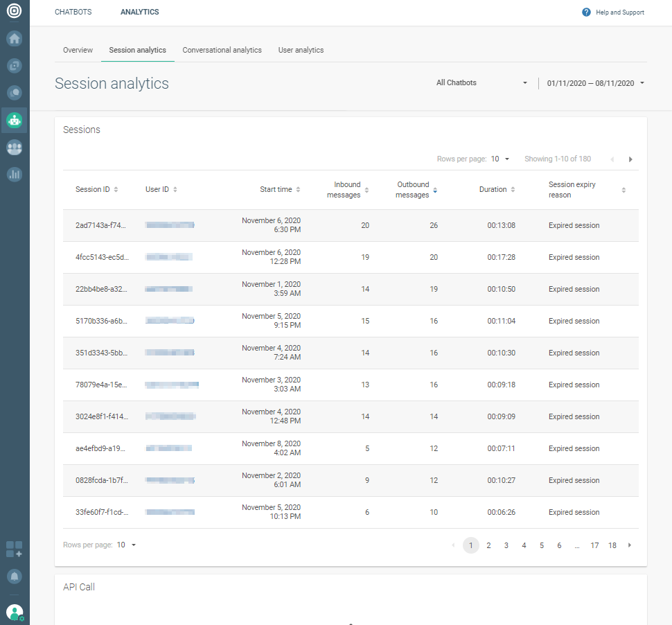Click the chat bubbles sidebar icon
This screenshot has height=625, width=672.
coord(15,66)
